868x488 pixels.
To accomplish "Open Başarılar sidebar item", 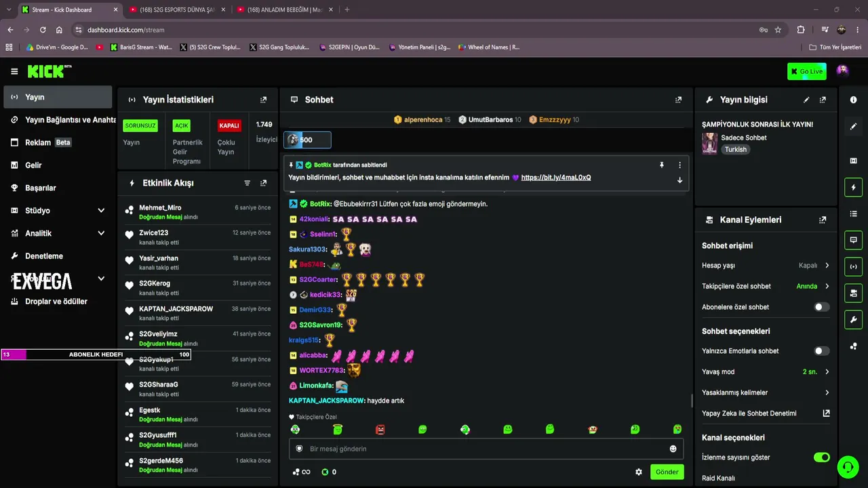I will 58,188.
